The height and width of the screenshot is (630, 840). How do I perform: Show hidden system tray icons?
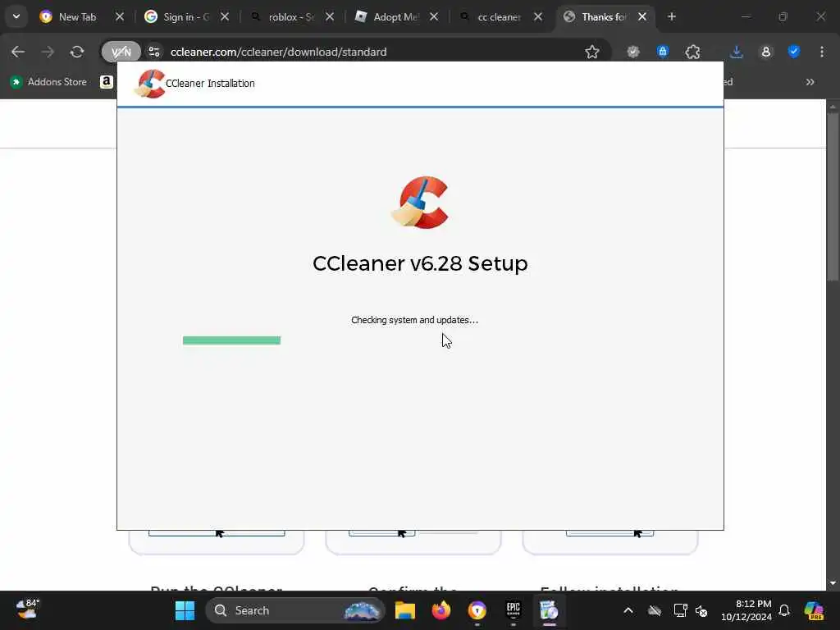point(628,610)
